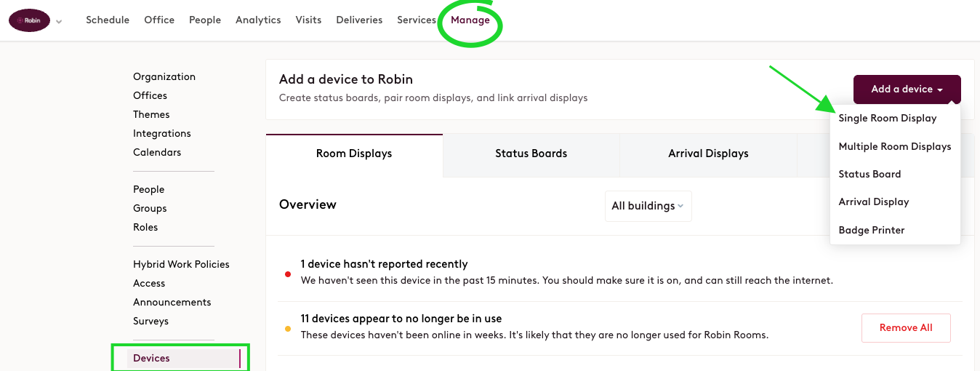Open Deliveries from the navigation bar
This screenshot has width=980, height=371.
359,20
